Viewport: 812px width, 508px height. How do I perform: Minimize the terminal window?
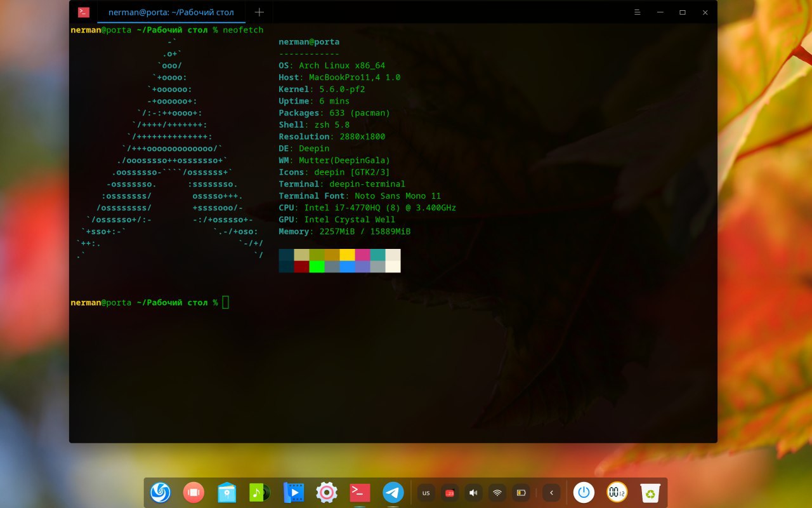pyautogui.click(x=660, y=12)
